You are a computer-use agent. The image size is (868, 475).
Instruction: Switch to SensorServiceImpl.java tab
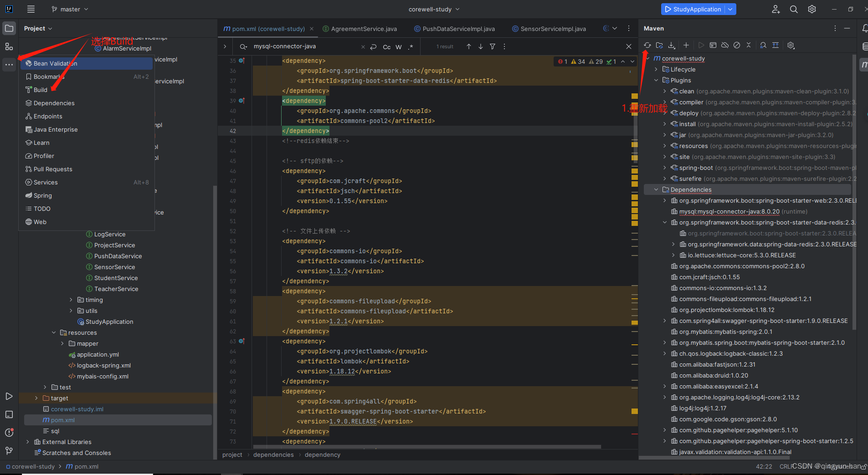(549, 29)
